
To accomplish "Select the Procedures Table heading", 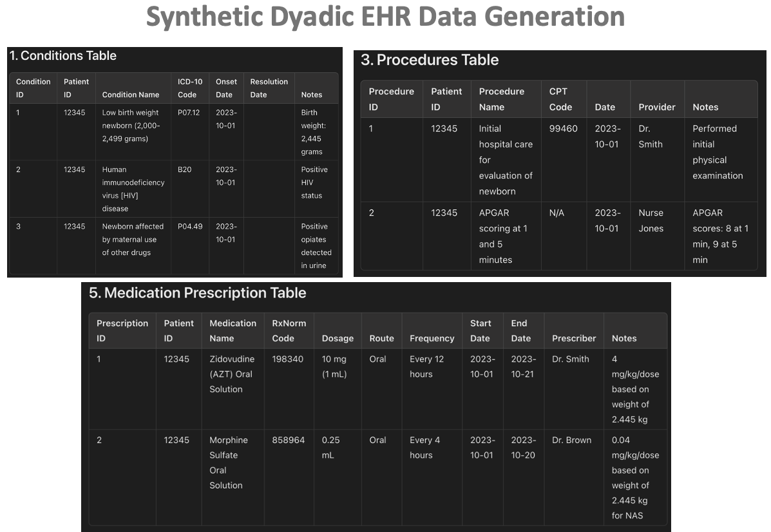I will (430, 61).
